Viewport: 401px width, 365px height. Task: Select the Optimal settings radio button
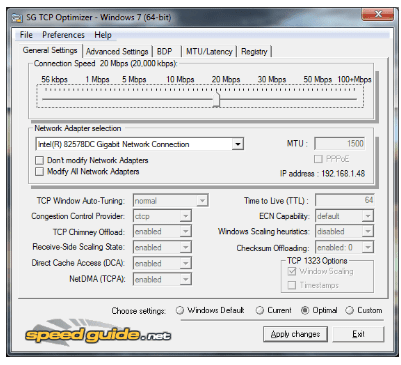(x=305, y=310)
